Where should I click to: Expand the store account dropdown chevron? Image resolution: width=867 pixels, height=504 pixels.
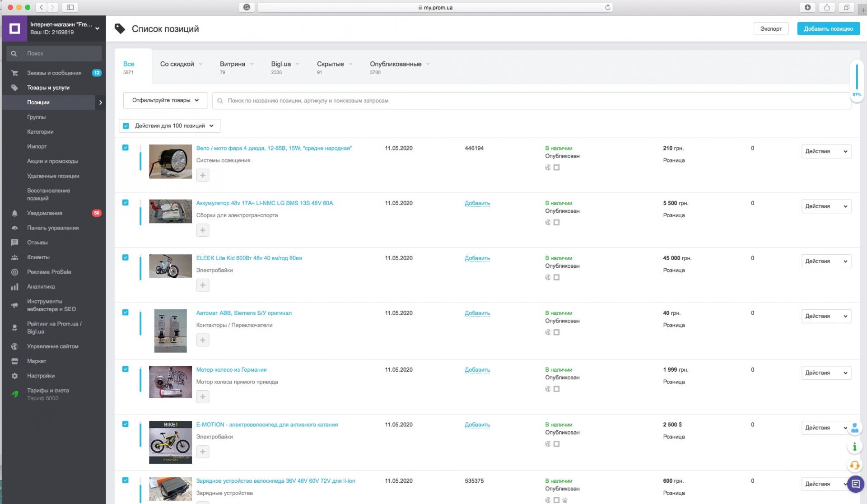[97, 28]
